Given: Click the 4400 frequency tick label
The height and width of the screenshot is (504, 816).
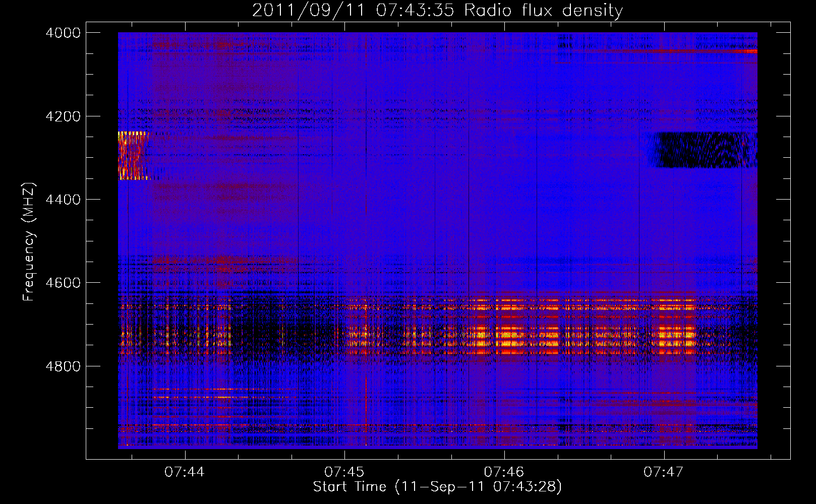Looking at the screenshot, I should click(63, 200).
